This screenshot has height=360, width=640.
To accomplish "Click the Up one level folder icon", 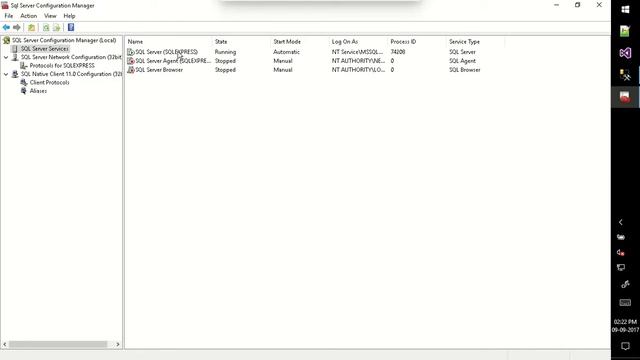I will click(31, 27).
